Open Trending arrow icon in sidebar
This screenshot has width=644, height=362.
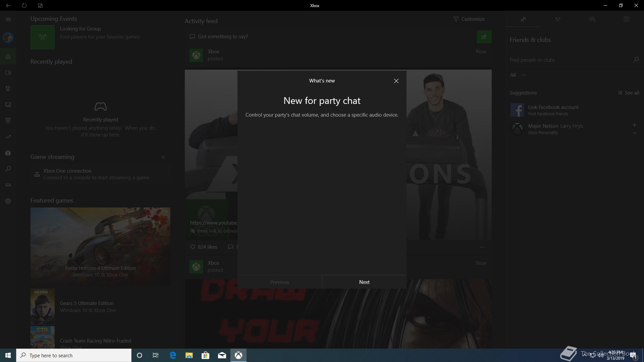[x=8, y=137]
